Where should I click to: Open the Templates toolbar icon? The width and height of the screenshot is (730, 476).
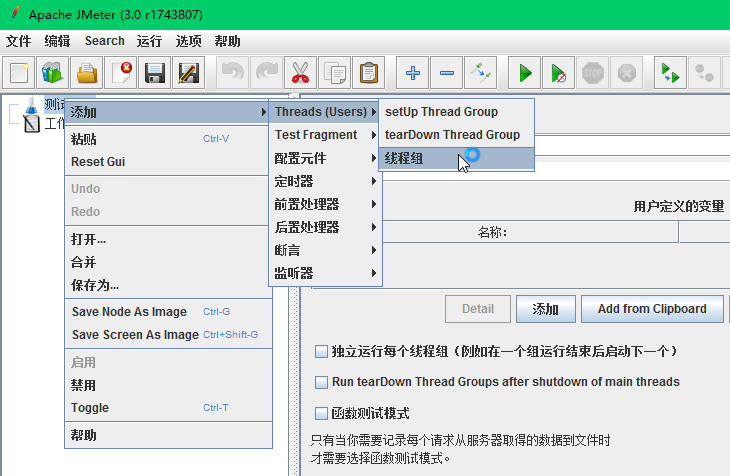click(x=53, y=73)
